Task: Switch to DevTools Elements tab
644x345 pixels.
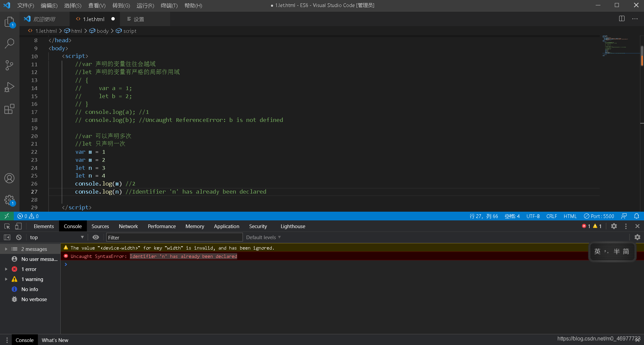Action: 44,226
